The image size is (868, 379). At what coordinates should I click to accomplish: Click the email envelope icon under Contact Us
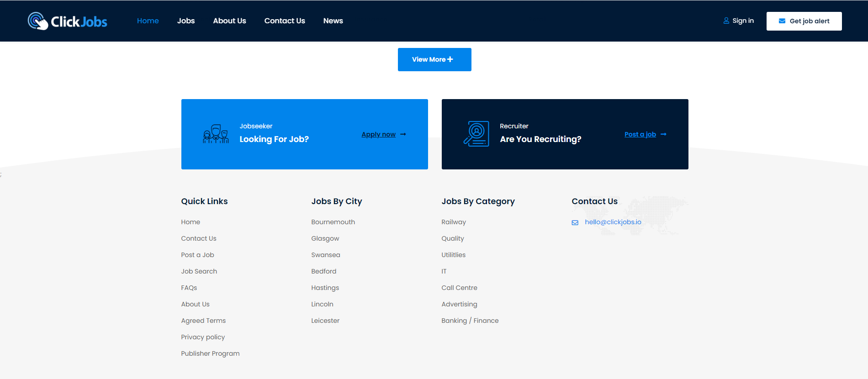coord(575,222)
